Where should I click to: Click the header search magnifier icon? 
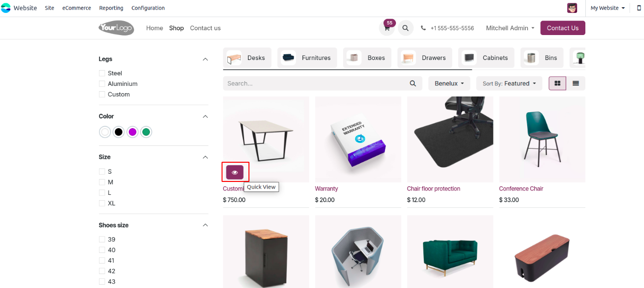click(x=406, y=28)
